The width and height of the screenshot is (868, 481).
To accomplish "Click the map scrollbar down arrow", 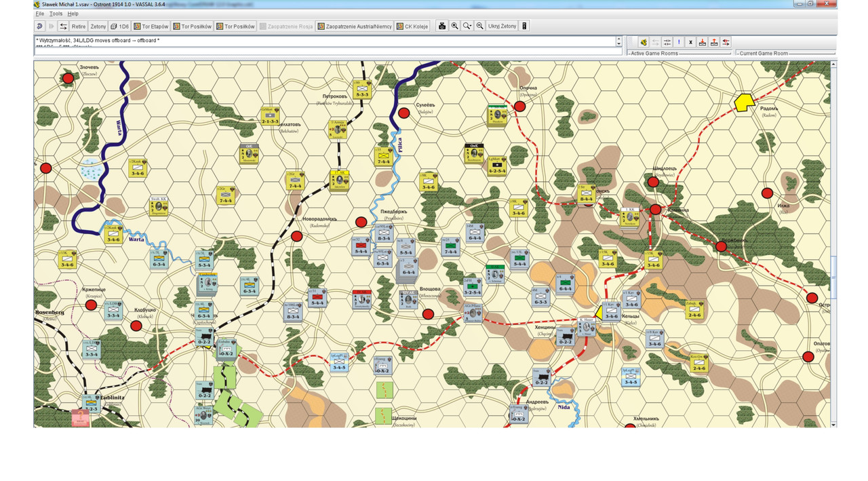I will click(834, 425).
